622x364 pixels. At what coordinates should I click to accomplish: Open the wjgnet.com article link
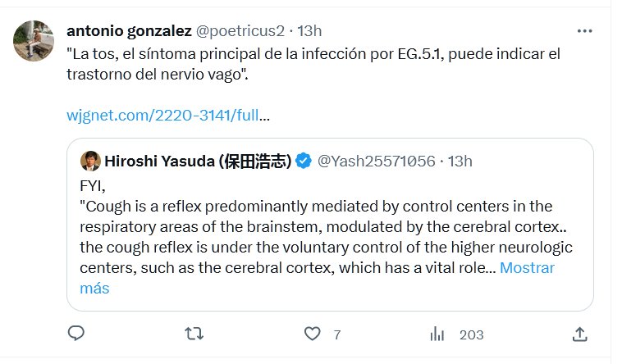167,116
